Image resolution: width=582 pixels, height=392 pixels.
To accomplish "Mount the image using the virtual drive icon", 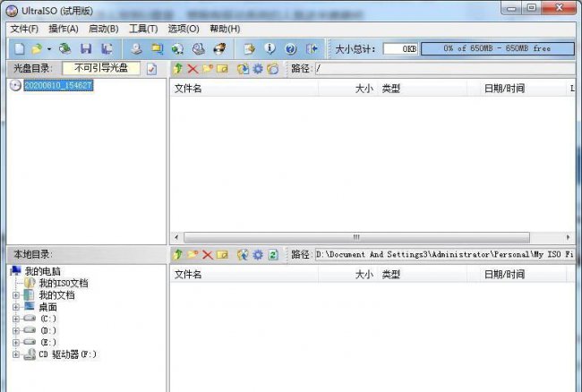I will (x=199, y=48).
